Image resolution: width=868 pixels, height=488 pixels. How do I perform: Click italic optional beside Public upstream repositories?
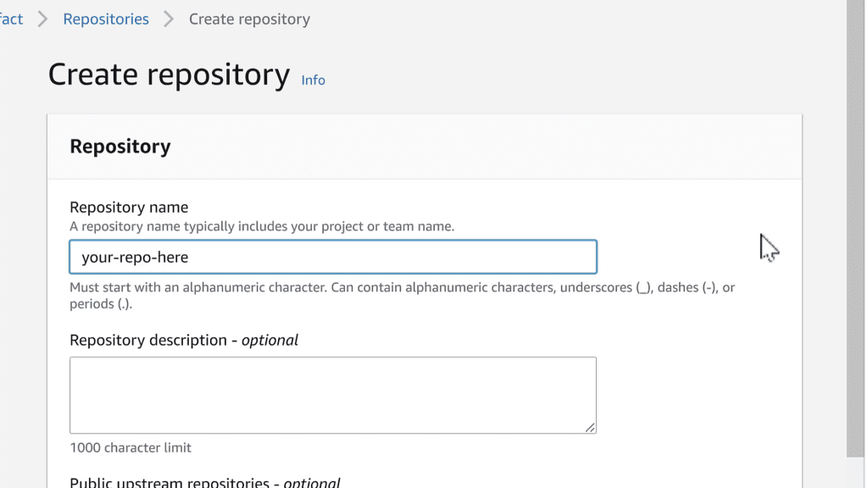click(311, 483)
